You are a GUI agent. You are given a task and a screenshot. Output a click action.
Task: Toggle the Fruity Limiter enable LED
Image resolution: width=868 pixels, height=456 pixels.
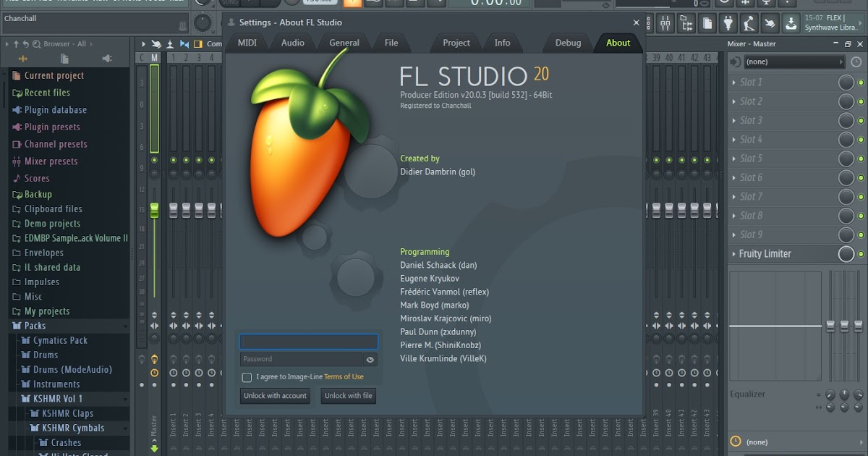[x=861, y=254]
